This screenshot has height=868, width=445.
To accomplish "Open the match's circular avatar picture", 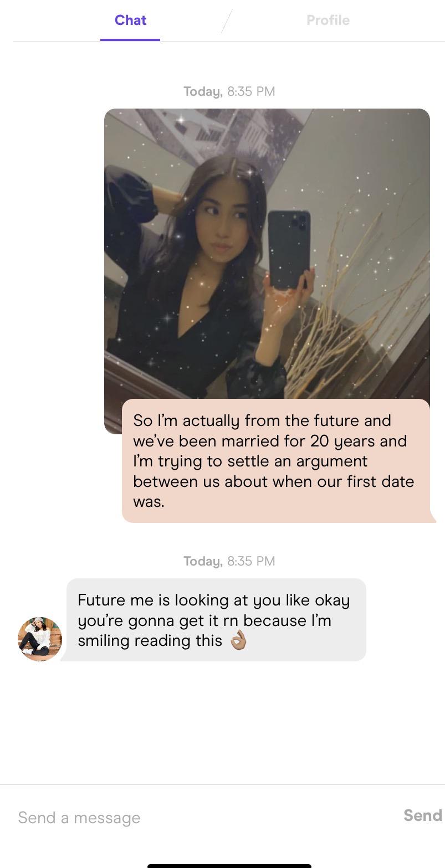I will point(40,639).
